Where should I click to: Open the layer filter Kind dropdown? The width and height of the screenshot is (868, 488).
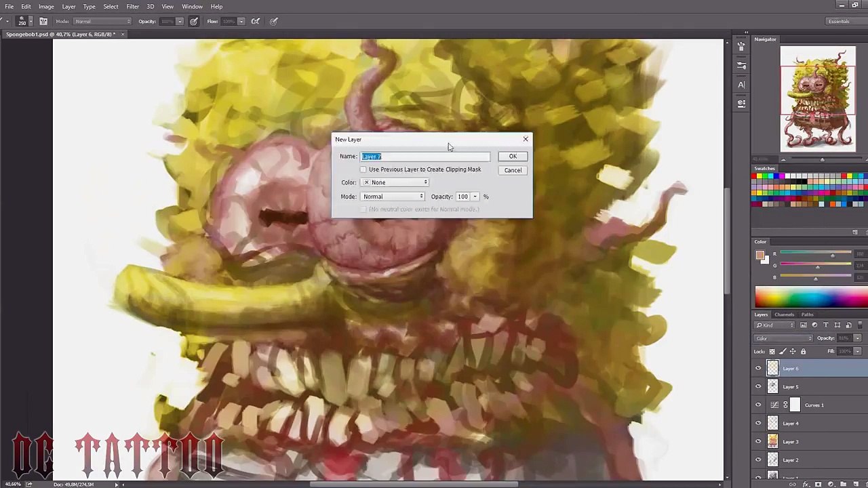point(775,325)
